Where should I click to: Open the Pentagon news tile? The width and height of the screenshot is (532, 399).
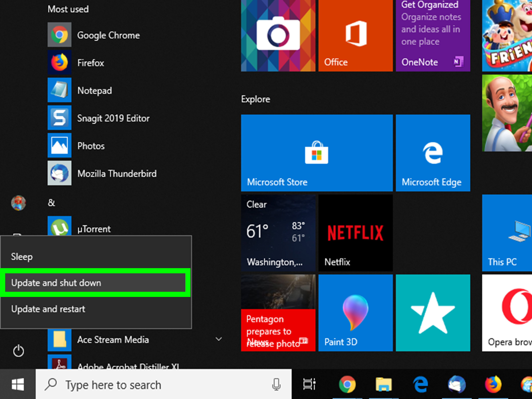[x=278, y=313]
